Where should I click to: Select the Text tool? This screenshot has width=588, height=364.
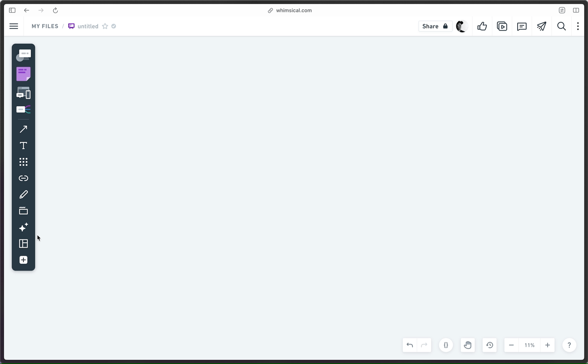pyautogui.click(x=23, y=146)
